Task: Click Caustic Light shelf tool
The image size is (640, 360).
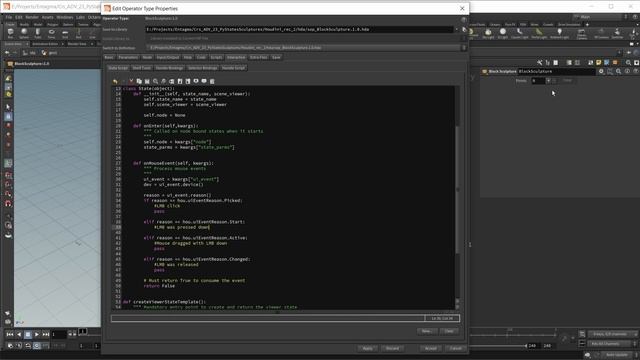Action: click(x=520, y=33)
